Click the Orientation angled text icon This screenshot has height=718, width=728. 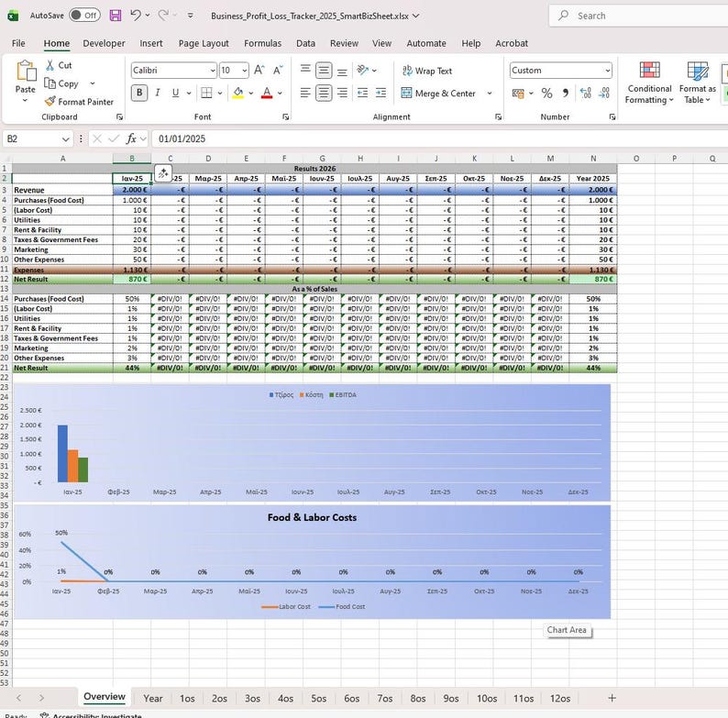point(362,70)
